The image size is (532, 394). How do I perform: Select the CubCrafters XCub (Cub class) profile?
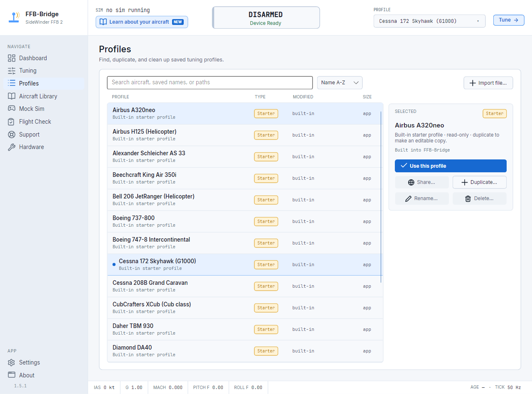pos(245,308)
